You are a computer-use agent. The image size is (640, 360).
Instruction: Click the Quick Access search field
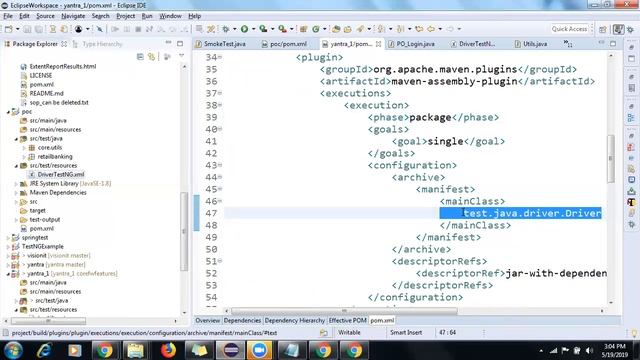coord(569,29)
